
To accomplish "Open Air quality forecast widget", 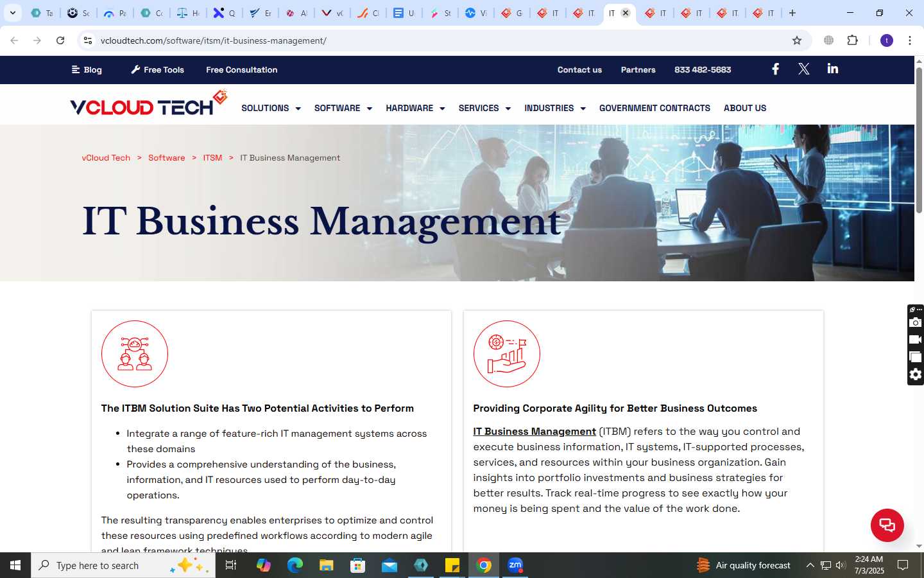I will pyautogui.click(x=744, y=565).
